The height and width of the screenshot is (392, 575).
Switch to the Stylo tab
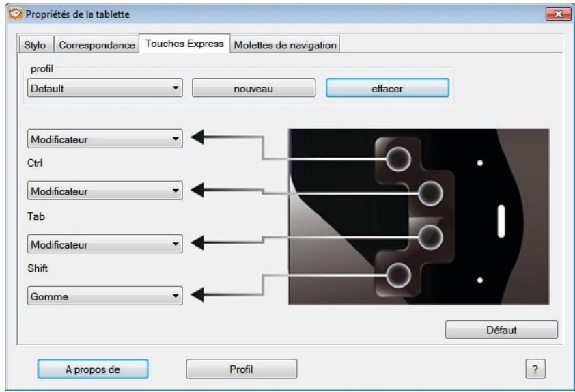tap(36, 45)
